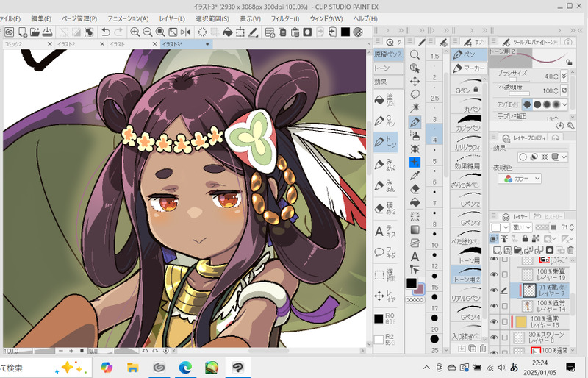Select the 原稿ペン入 quick access set
The height and width of the screenshot is (378, 588).
click(x=388, y=55)
